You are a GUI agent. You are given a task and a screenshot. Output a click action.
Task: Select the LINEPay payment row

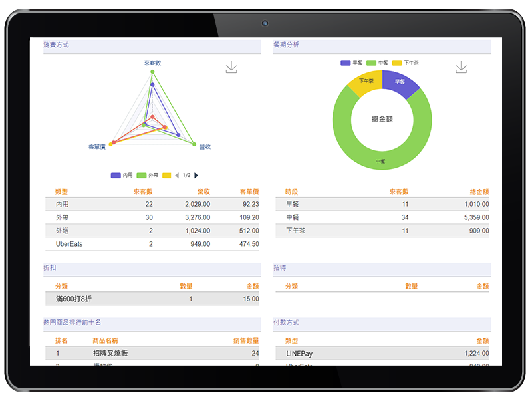tap(382, 354)
